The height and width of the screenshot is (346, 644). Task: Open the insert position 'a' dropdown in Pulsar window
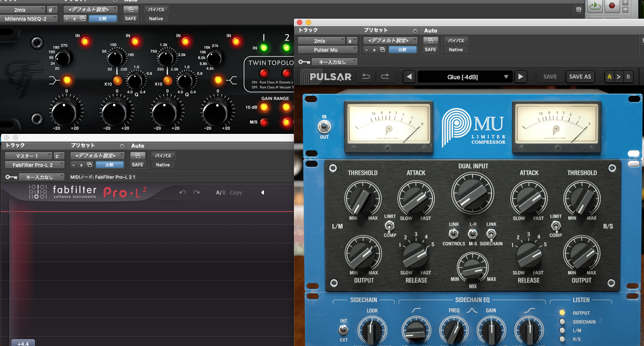(x=352, y=41)
